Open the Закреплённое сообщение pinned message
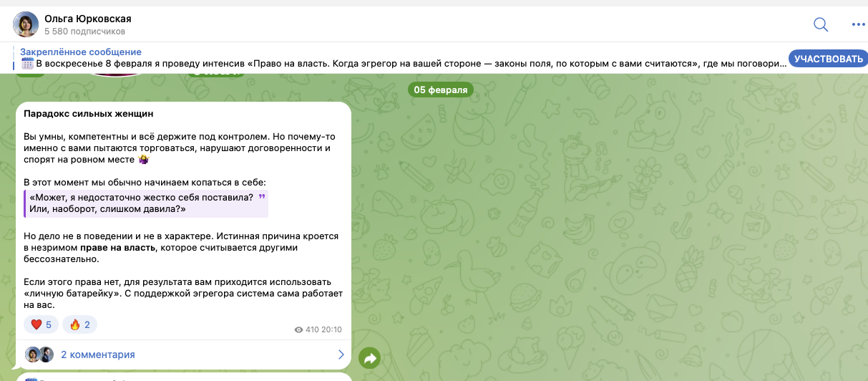 pos(81,52)
